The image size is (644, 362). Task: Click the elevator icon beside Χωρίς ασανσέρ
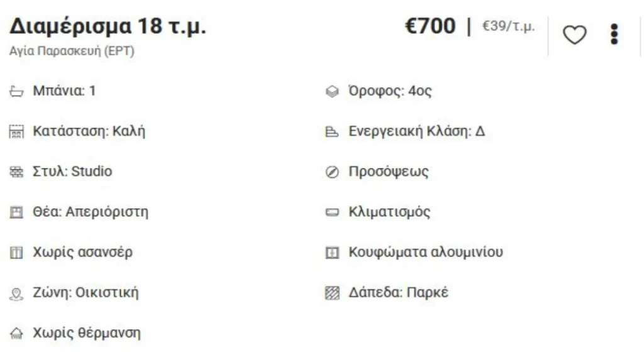16,253
